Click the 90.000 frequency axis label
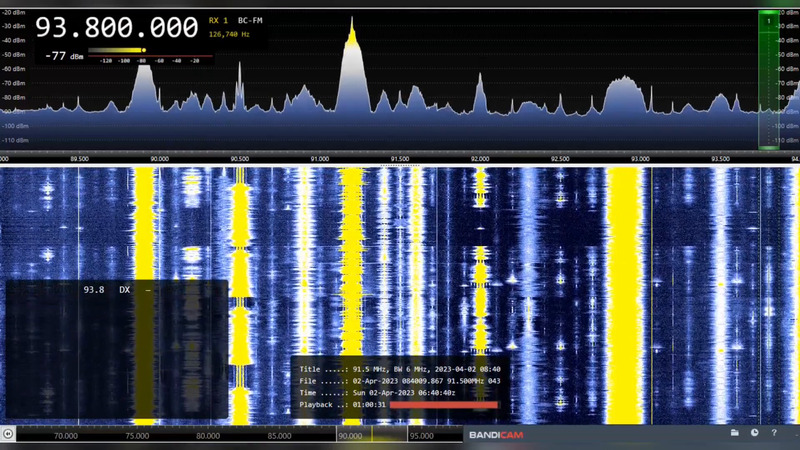 159,159
